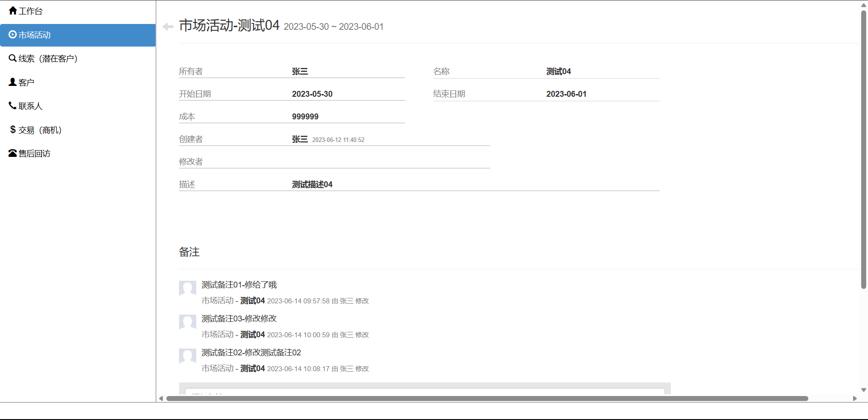Open 联系人 section
This screenshot has height=420, width=868.
[78, 106]
